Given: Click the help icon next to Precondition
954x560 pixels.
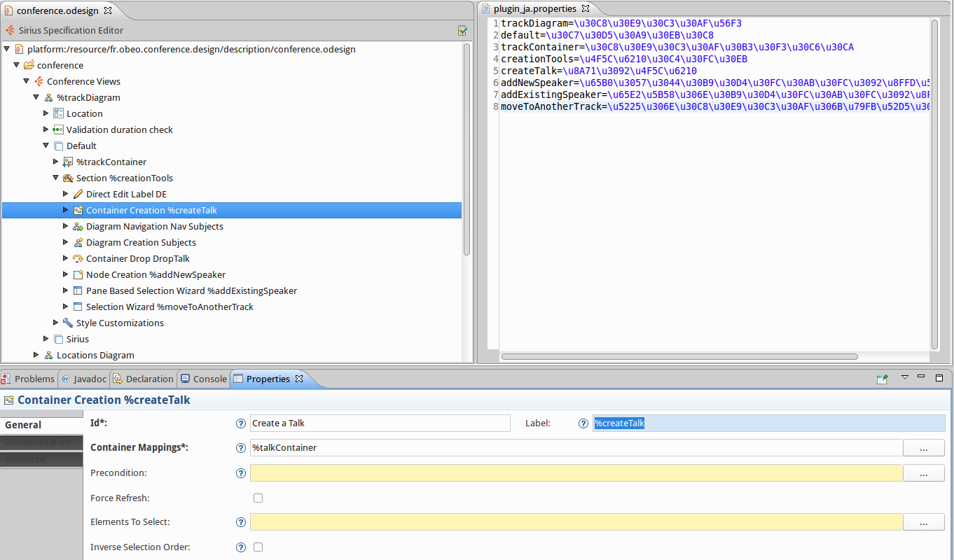Looking at the screenshot, I should 241,473.
